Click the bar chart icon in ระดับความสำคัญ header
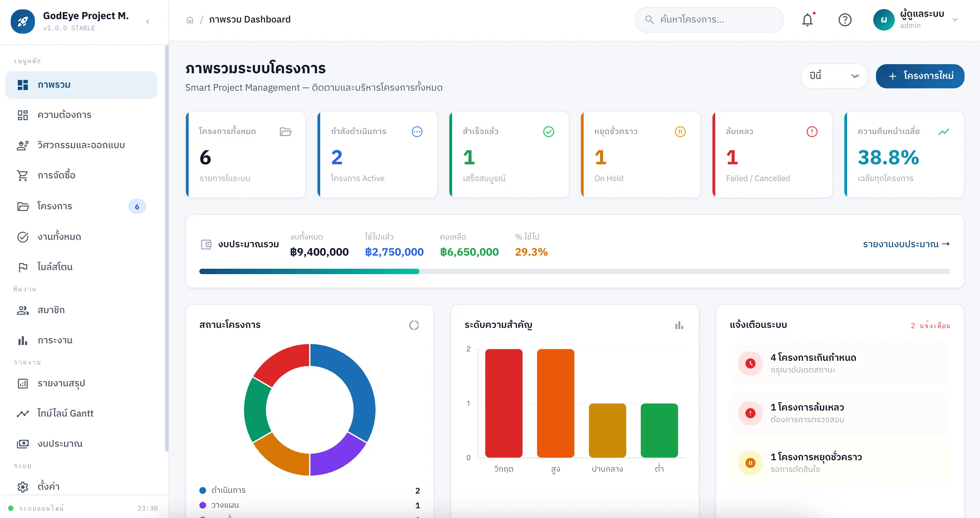 pyautogui.click(x=679, y=325)
